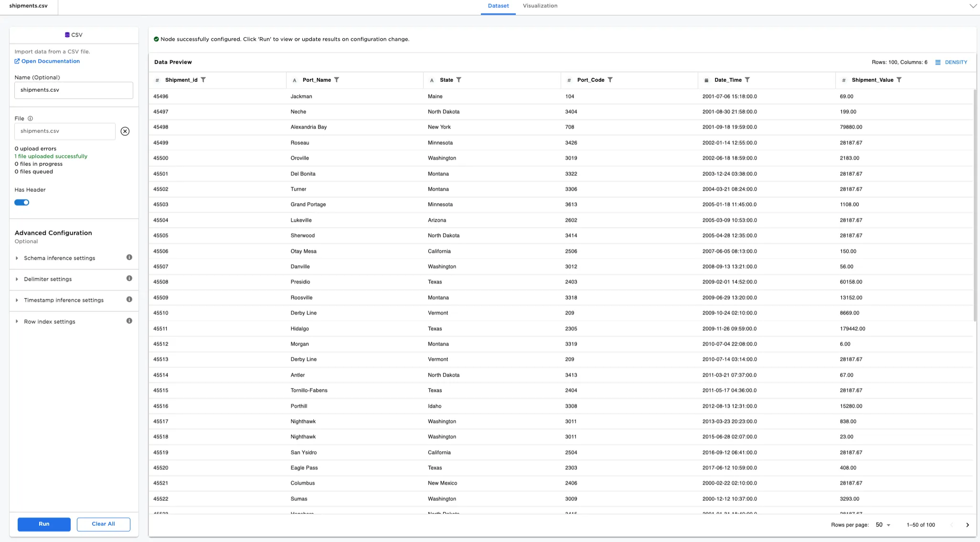Viewport: 980px width, 542px height.
Task: Filter the Date_Time column
Action: [x=747, y=80]
